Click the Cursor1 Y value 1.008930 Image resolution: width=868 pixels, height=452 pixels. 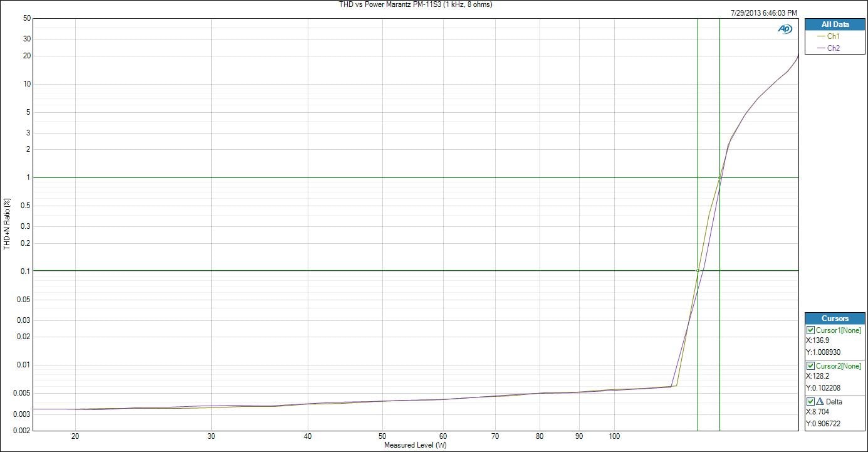click(x=823, y=352)
